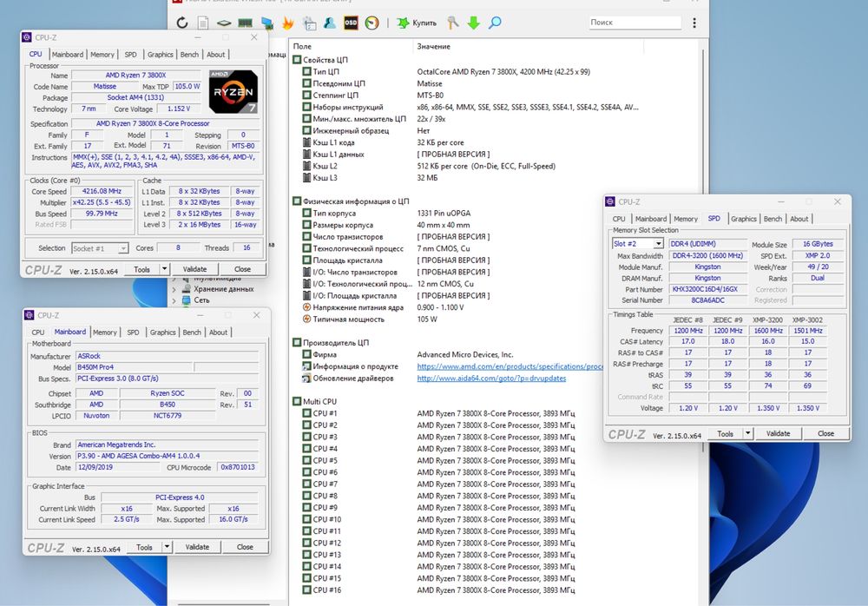Click the keys icon to enter product key
This screenshot has height=606, width=868.
[x=453, y=23]
